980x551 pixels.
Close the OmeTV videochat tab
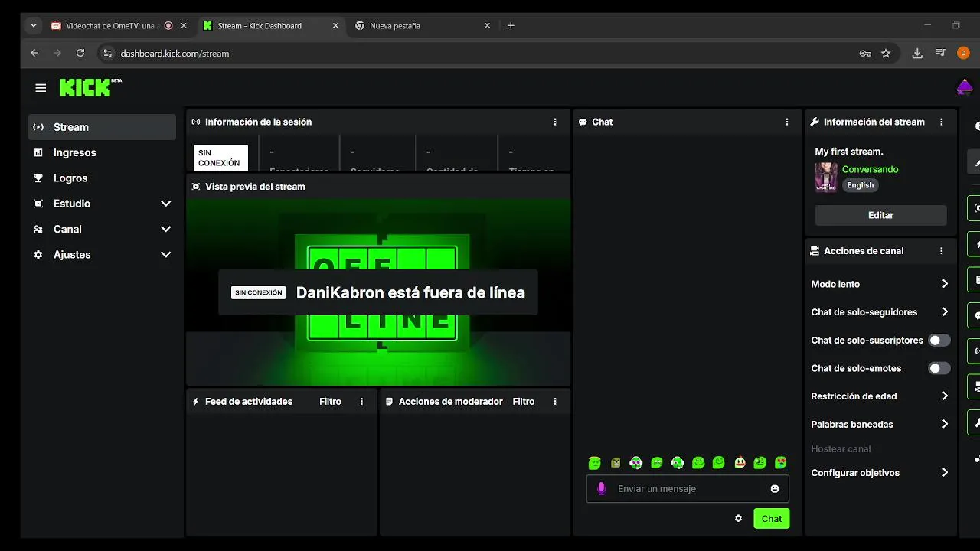pyautogui.click(x=184, y=25)
